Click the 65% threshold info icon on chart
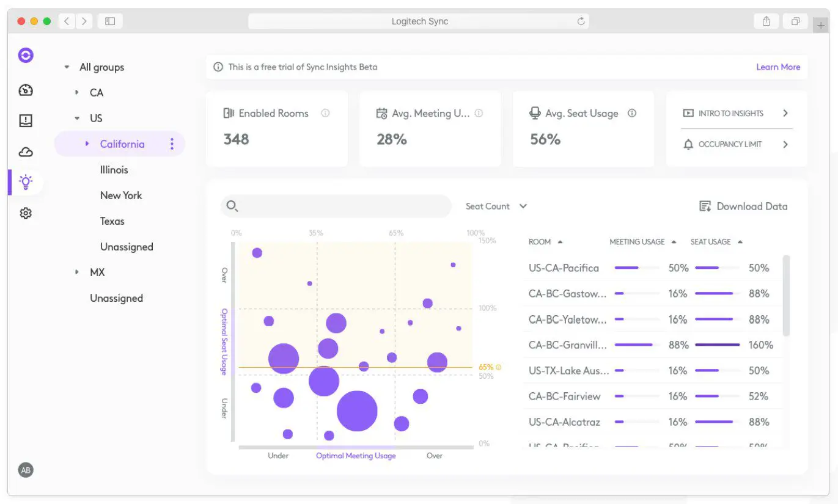This screenshot has width=838, height=504. pos(499,367)
